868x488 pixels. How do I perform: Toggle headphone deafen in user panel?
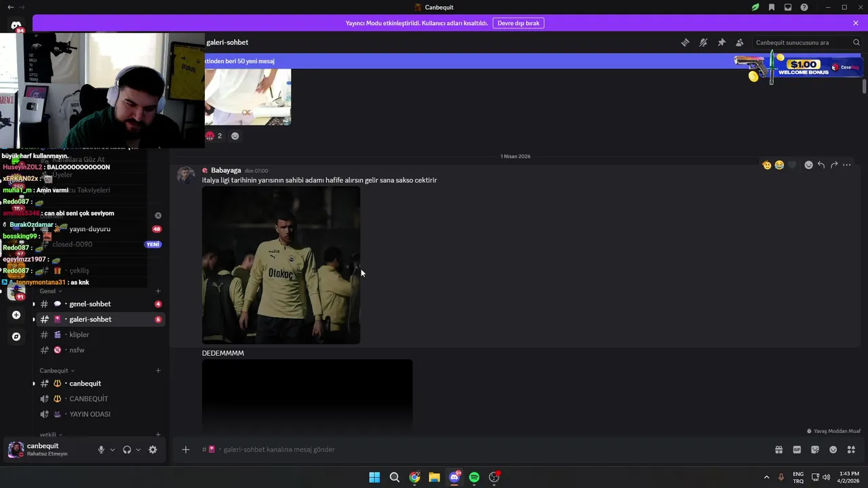tap(127, 449)
